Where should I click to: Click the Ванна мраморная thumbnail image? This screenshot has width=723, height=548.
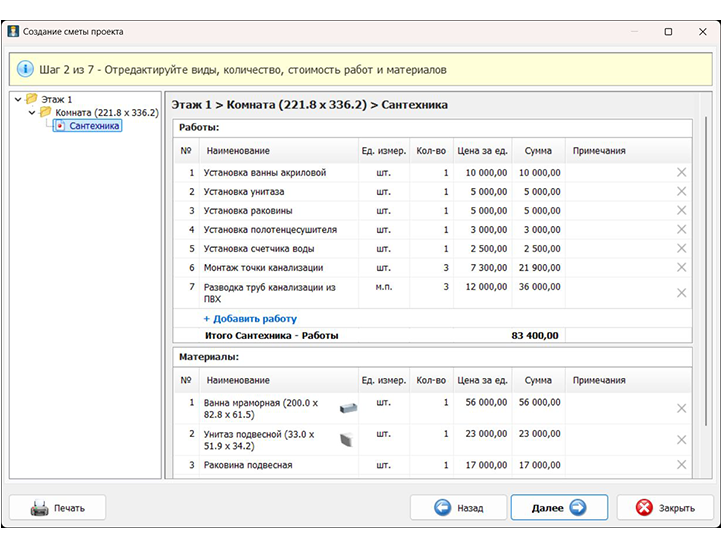[348, 408]
